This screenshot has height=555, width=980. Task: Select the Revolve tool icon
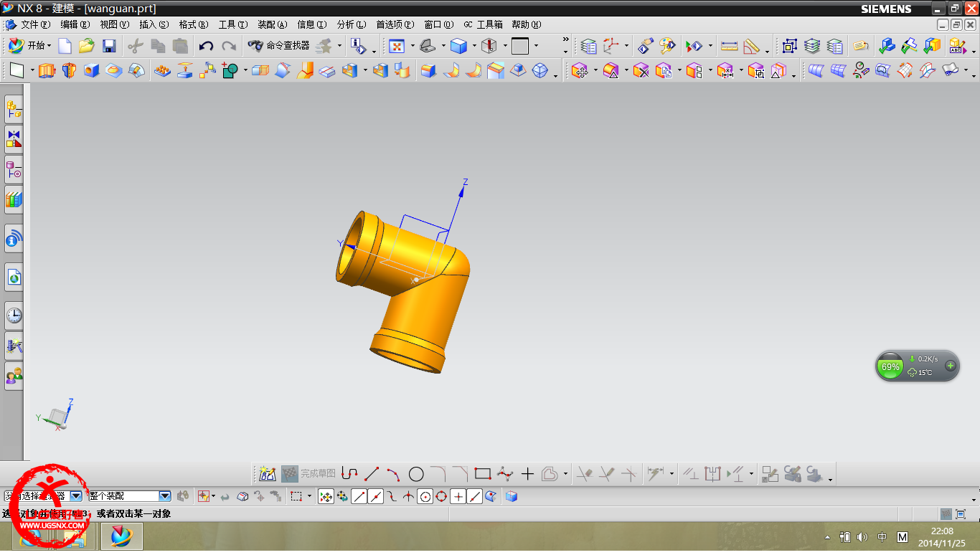pyautogui.click(x=69, y=70)
